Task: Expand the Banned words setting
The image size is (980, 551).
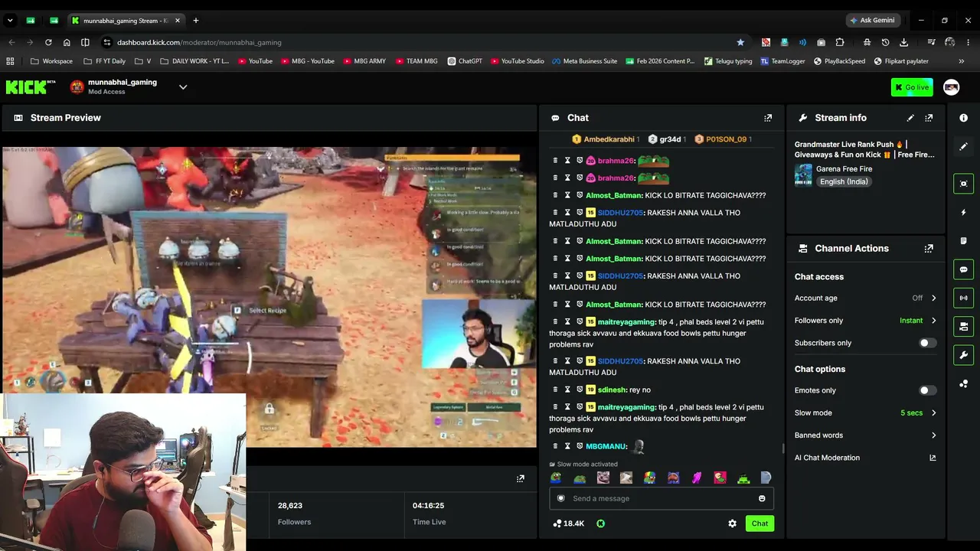Action: coord(866,435)
